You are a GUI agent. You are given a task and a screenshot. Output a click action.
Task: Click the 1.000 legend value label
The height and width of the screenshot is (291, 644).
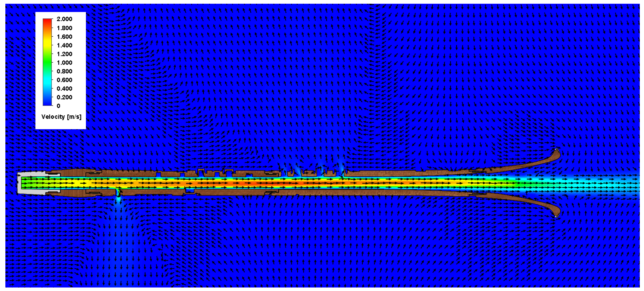tap(64, 63)
